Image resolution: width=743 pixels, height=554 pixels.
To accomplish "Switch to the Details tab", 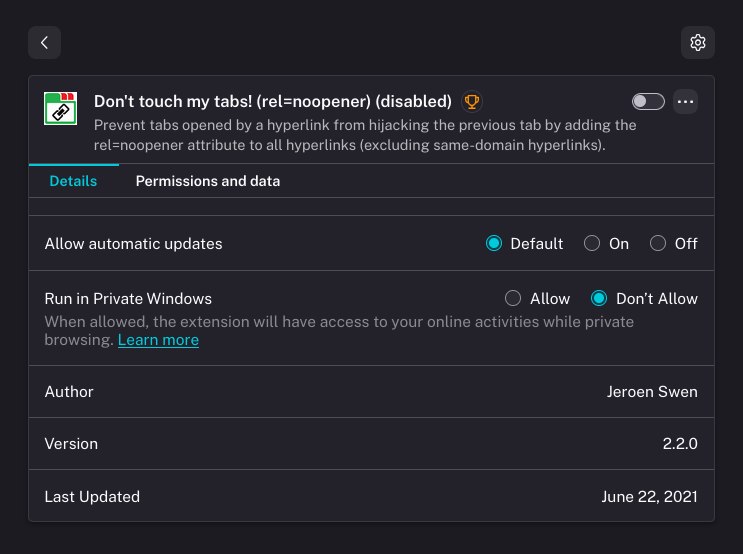I will (73, 181).
